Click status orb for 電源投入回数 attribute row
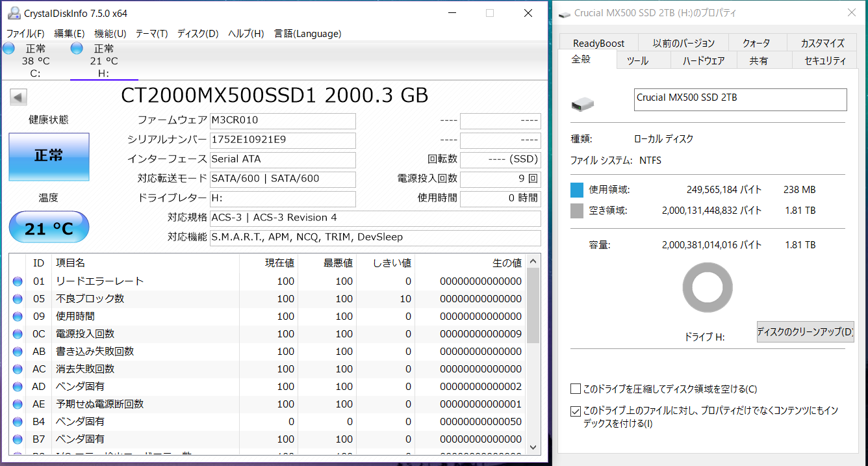 coord(18,334)
